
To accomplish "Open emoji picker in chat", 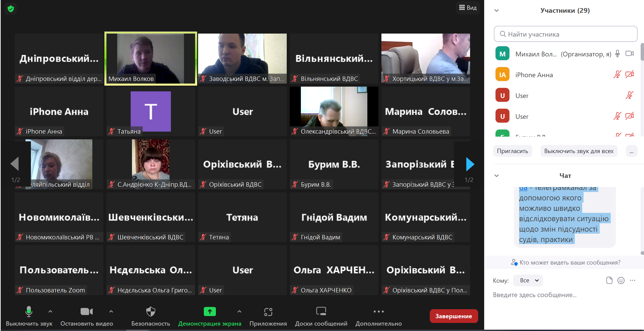I will [621, 281].
